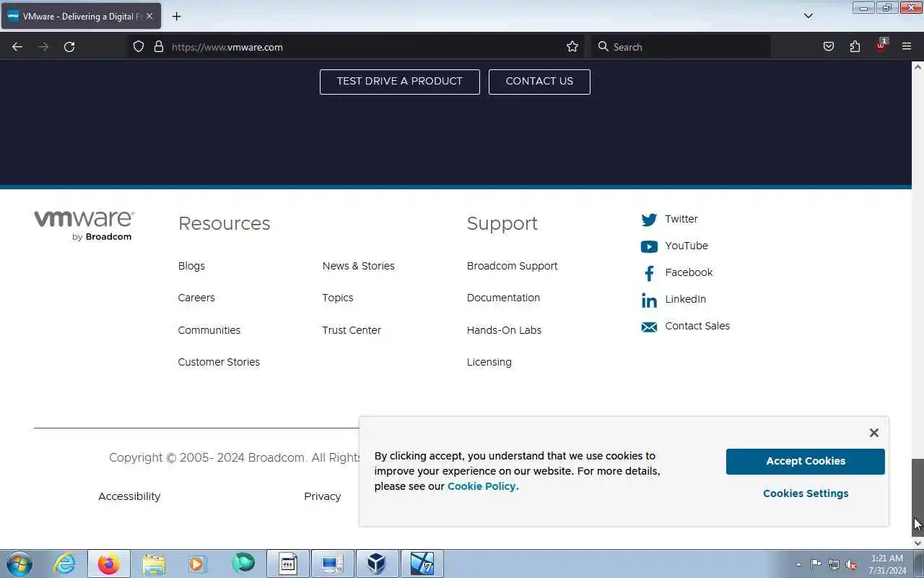
Task: Click the Twitter text link
Action: pyautogui.click(x=681, y=219)
